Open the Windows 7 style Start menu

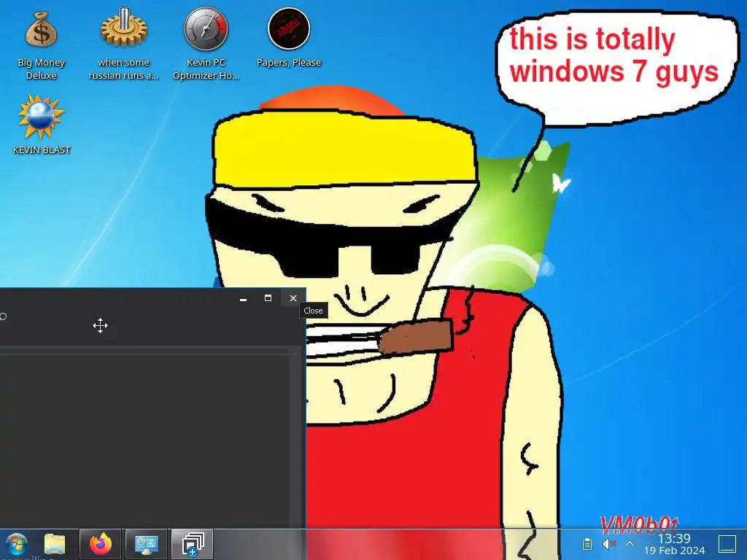pos(16,544)
